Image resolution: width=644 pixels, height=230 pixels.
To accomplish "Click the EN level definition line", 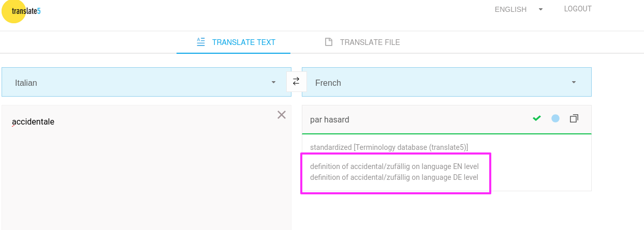I will (394, 166).
